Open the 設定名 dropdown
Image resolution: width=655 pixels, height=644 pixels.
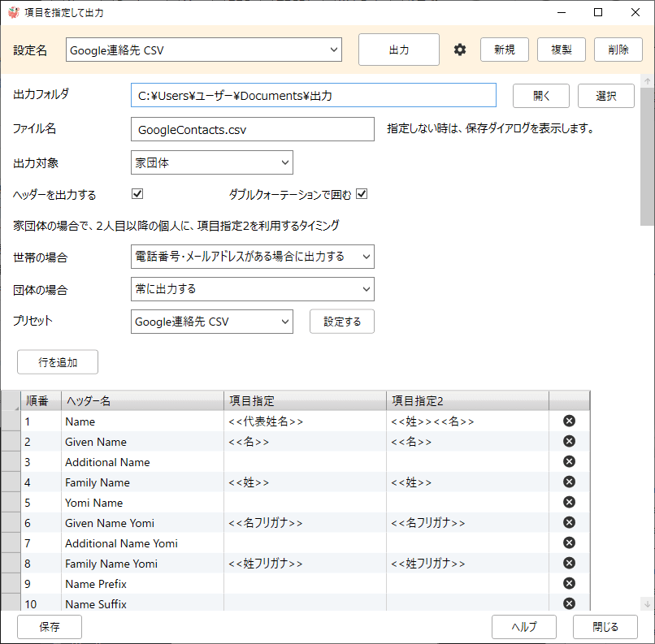coord(203,50)
